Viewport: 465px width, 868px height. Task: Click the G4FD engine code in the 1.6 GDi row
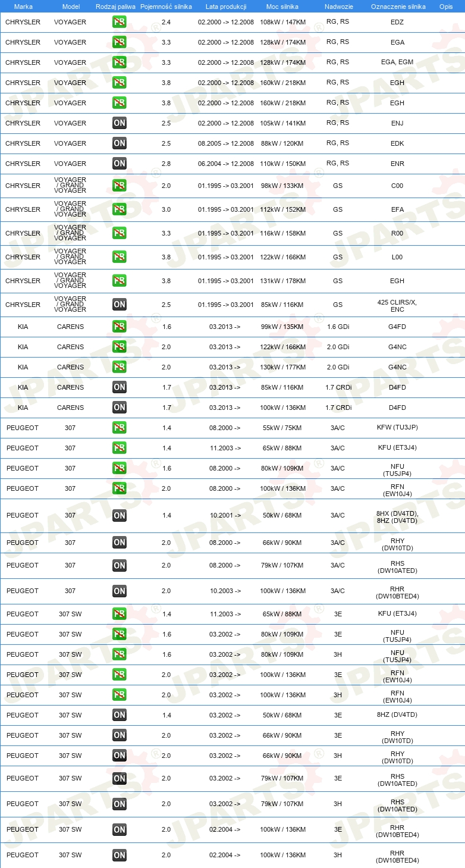[x=397, y=327]
